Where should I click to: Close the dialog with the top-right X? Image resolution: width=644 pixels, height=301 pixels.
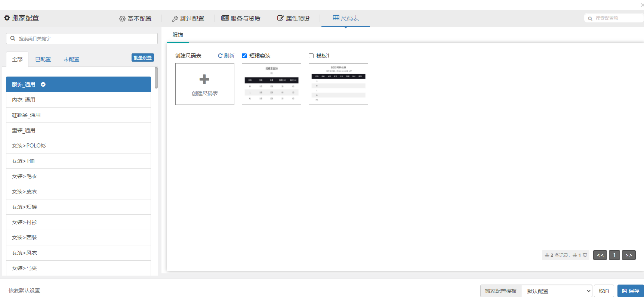click(642, 5)
